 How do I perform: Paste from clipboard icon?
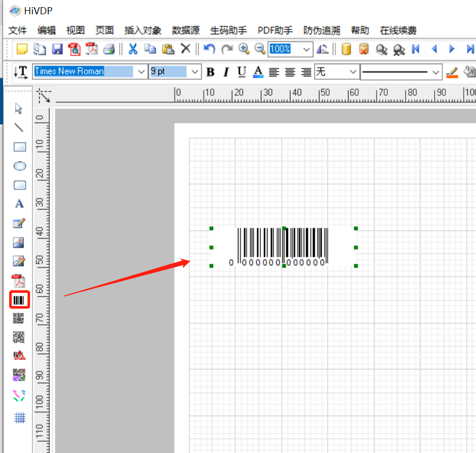[x=168, y=48]
